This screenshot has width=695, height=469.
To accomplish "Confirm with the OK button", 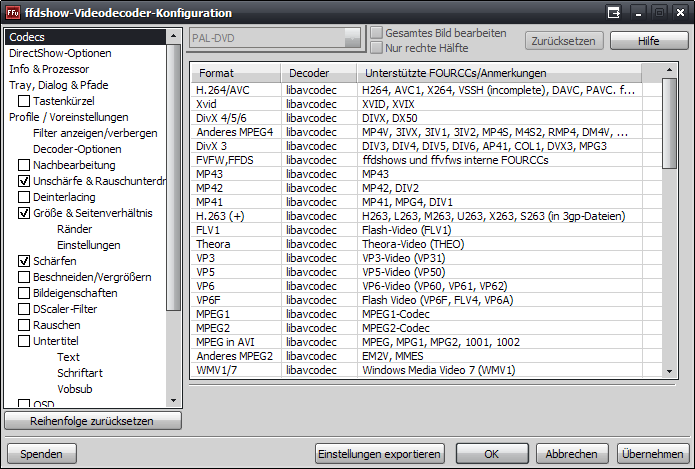I will (492, 454).
